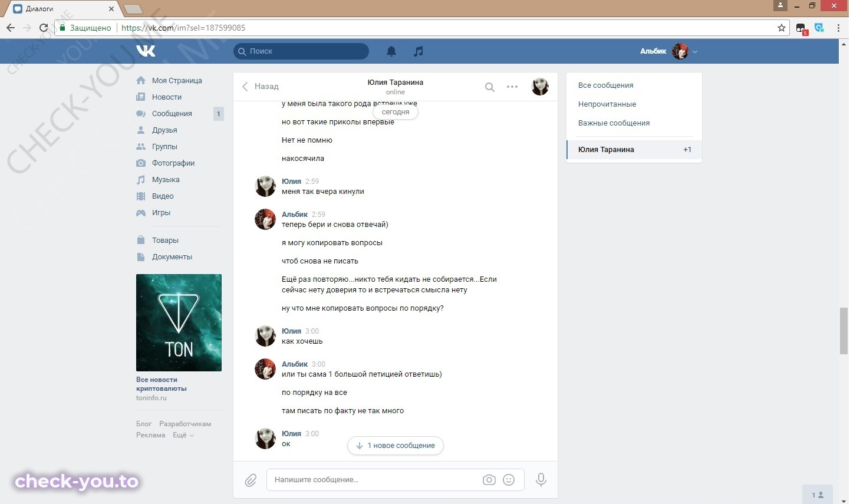Open notifications bell icon
Image resolution: width=850 pixels, height=504 pixels.
pos(391,51)
